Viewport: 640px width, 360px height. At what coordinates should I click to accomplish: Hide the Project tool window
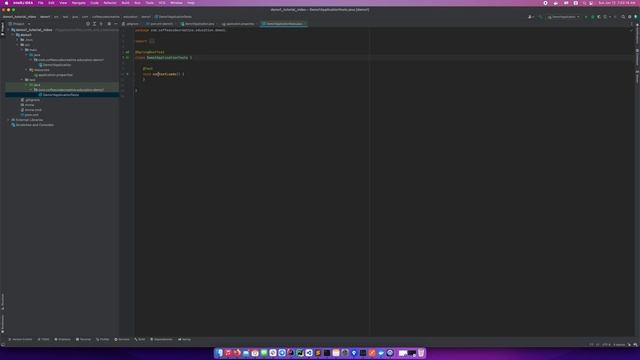pyautogui.click(x=116, y=24)
